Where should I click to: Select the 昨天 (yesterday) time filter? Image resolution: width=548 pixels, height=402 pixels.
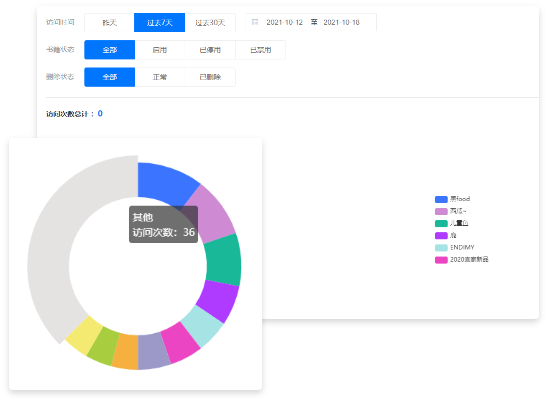(109, 22)
